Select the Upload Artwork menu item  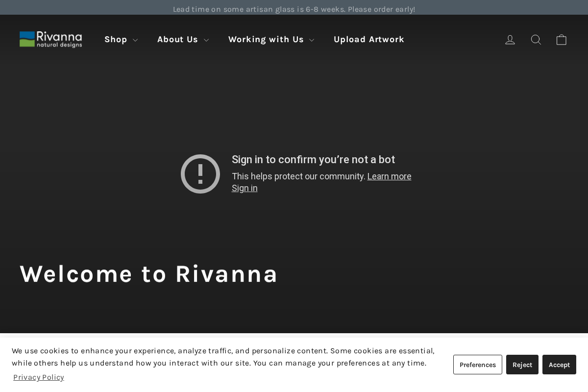(x=369, y=39)
